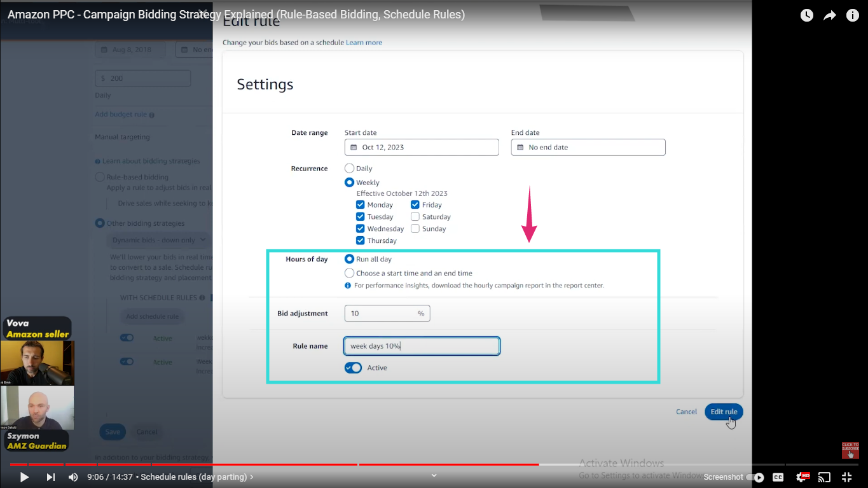
Task: Open the Learn more link
Action: coord(364,43)
